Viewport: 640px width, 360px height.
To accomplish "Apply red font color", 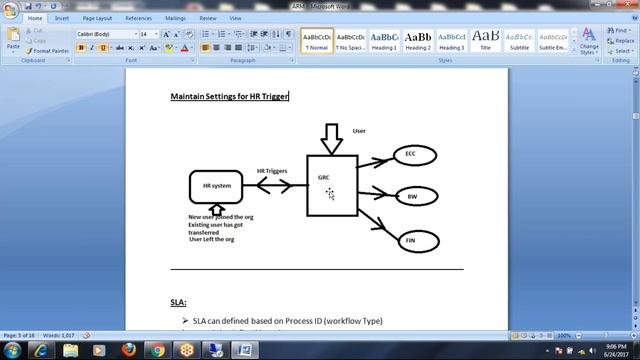I will (184, 48).
